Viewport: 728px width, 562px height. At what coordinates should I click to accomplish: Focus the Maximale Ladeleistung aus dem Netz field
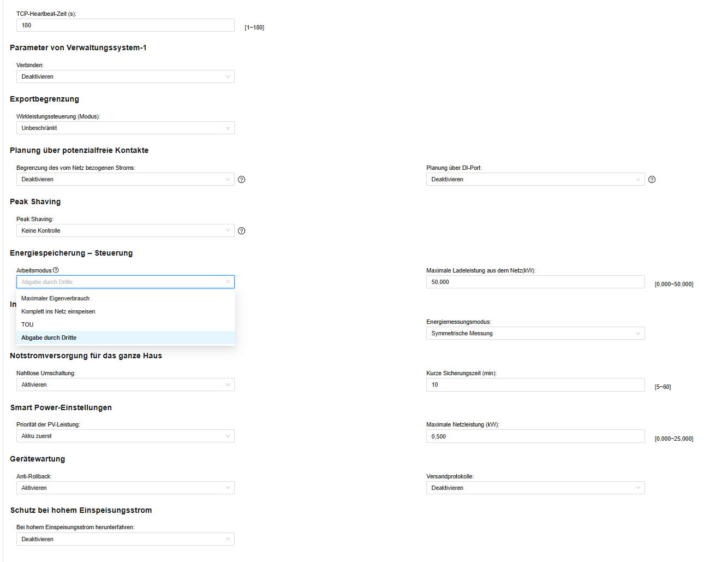(535, 282)
